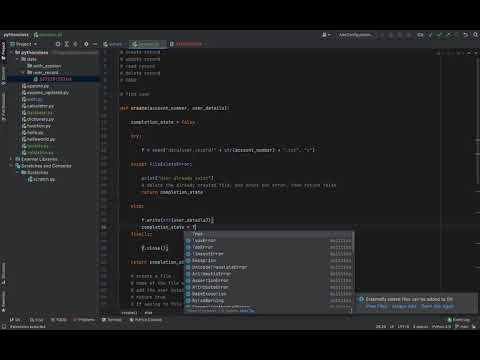This screenshot has height=360, width=480.
Task: Open Project panel settings gear
Action: point(86,44)
